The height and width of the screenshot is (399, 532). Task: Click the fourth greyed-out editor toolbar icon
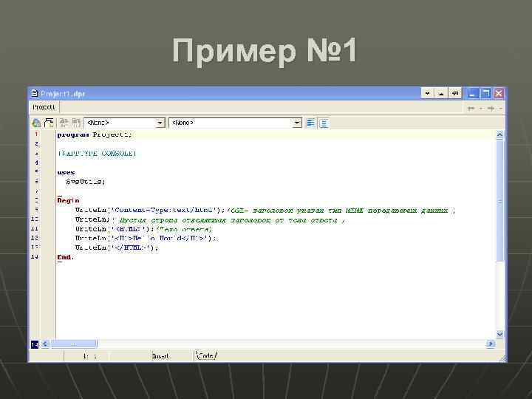(x=76, y=123)
